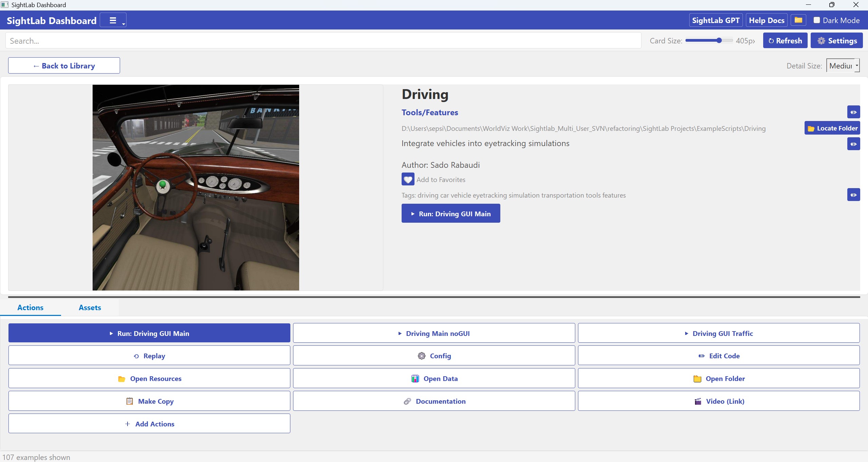Go Back to Library

64,66
